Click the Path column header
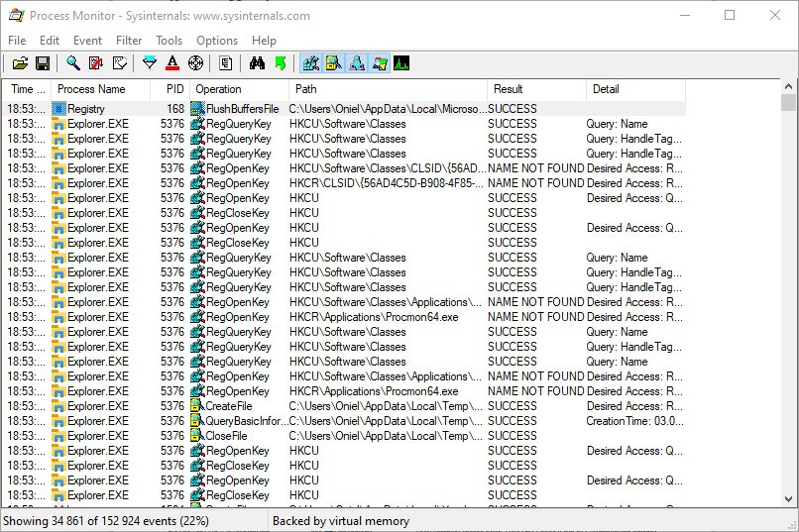 click(389, 89)
